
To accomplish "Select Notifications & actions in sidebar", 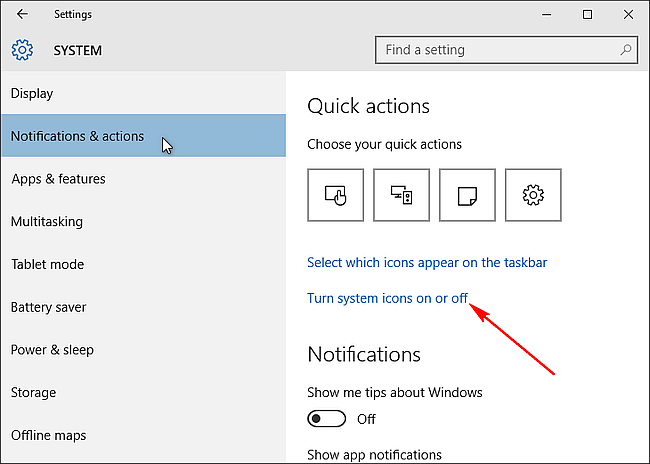I will pyautogui.click(x=143, y=136).
